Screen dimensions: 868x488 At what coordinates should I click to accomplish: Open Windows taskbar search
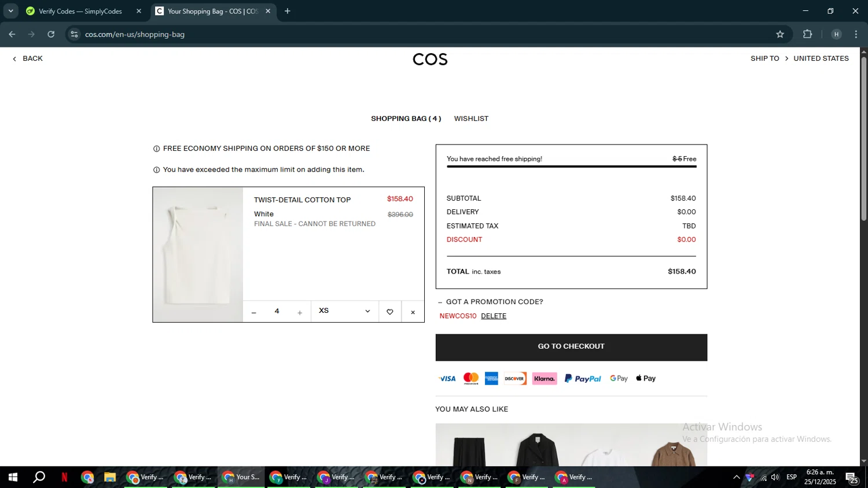click(x=39, y=477)
